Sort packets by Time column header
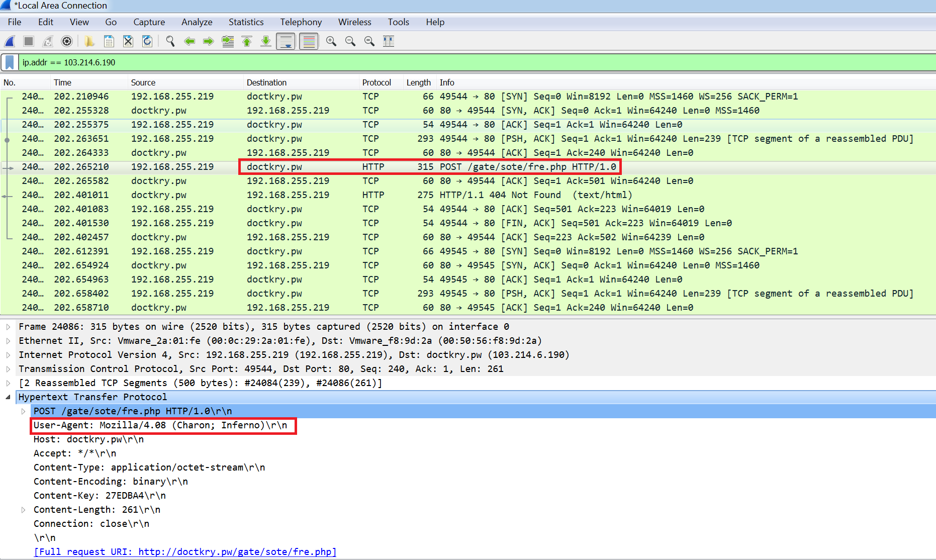Viewport: 936px width, 560px height. point(88,82)
